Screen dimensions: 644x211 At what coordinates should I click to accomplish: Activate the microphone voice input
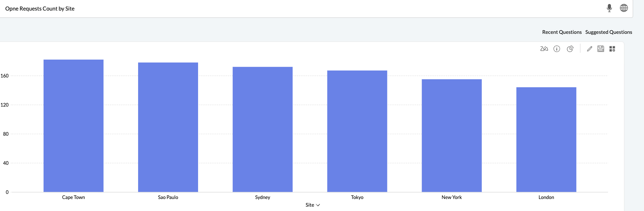tap(609, 8)
